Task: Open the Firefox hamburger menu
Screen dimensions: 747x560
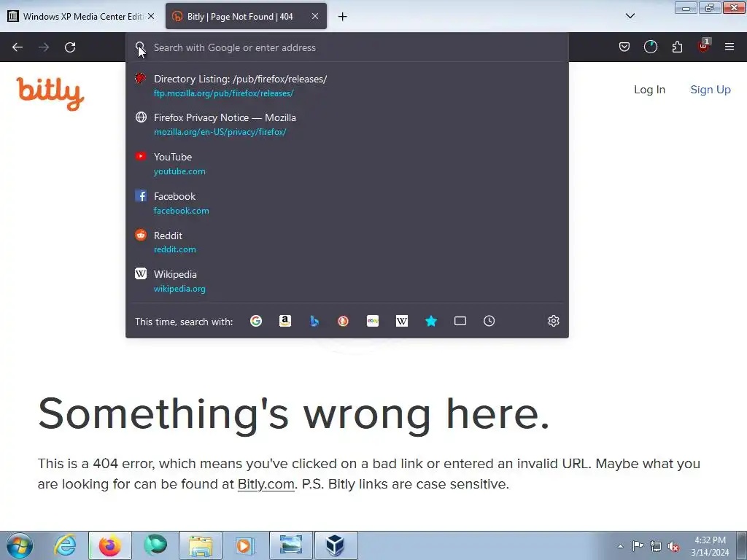Action: [x=729, y=47]
